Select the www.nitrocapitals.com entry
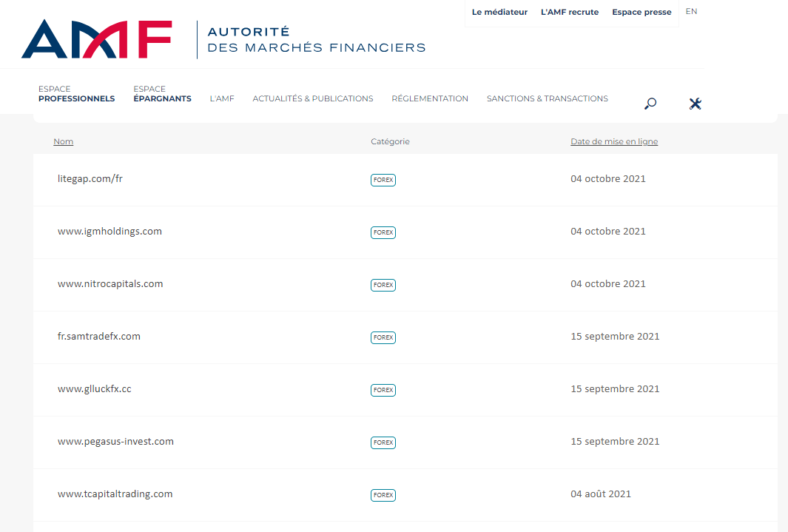Image resolution: width=788 pixels, height=532 pixels. pos(110,284)
